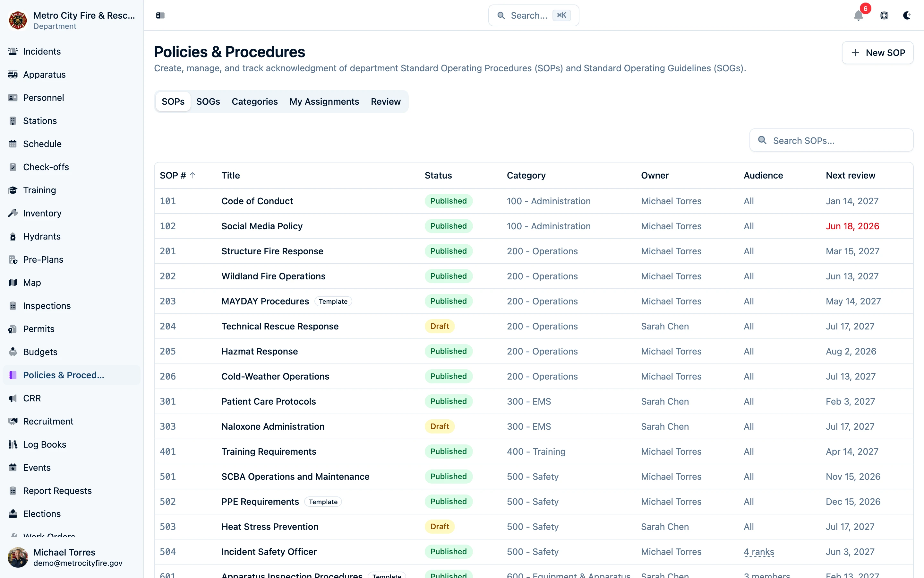Open Naloxone Administration SOP
The height and width of the screenshot is (578, 924).
273,426
